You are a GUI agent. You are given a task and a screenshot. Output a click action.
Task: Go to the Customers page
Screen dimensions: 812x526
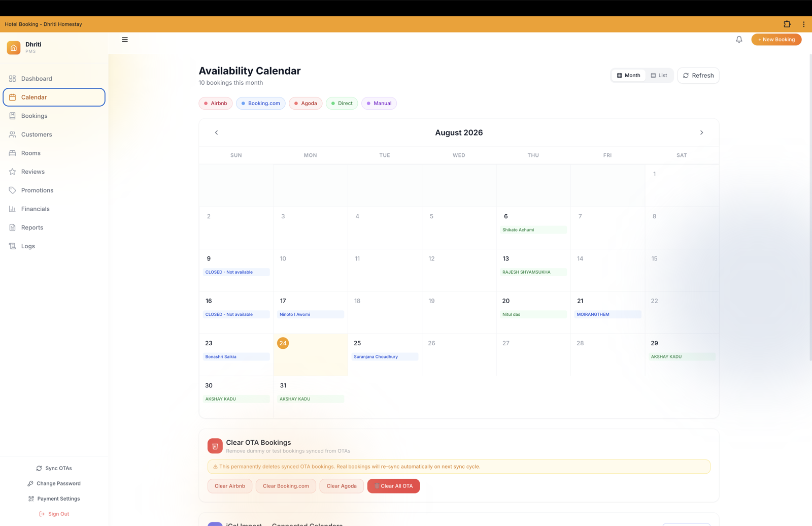[x=54, y=135]
